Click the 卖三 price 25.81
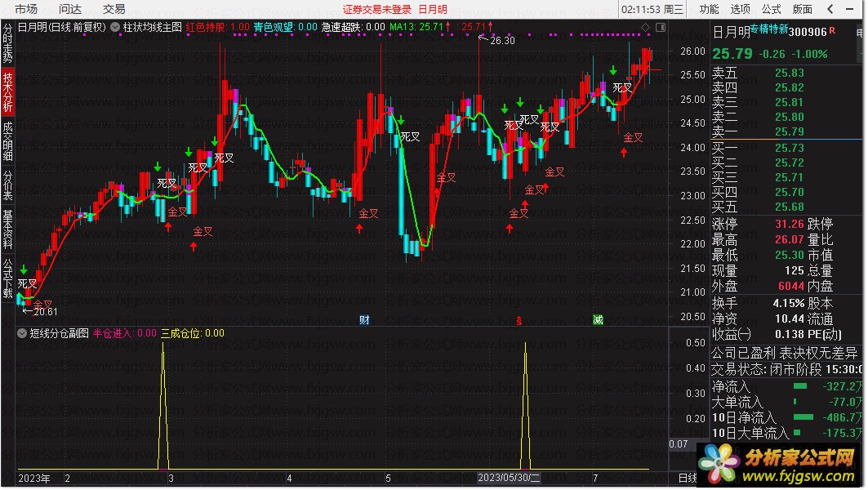This screenshot has height=490, width=868. (x=790, y=102)
